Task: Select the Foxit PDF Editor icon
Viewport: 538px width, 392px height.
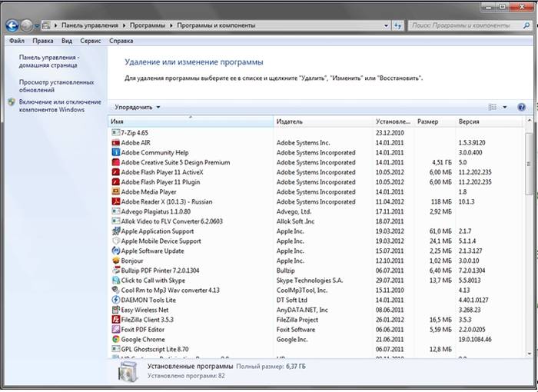Action: (115, 330)
